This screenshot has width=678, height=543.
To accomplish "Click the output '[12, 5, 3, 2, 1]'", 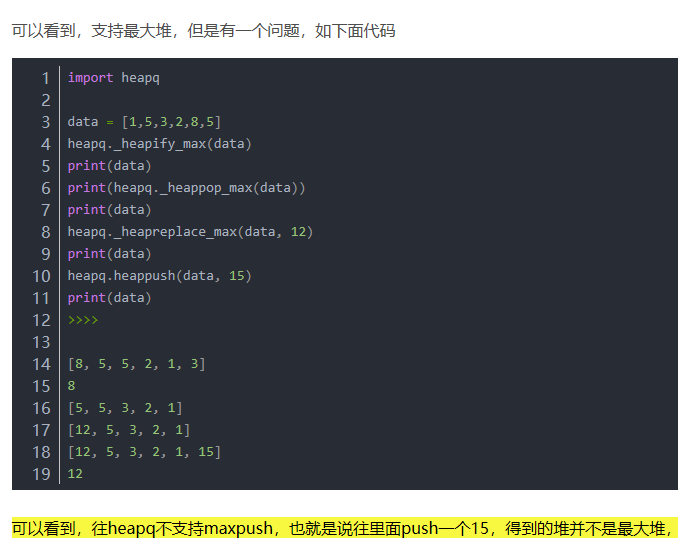I will click(129, 430).
